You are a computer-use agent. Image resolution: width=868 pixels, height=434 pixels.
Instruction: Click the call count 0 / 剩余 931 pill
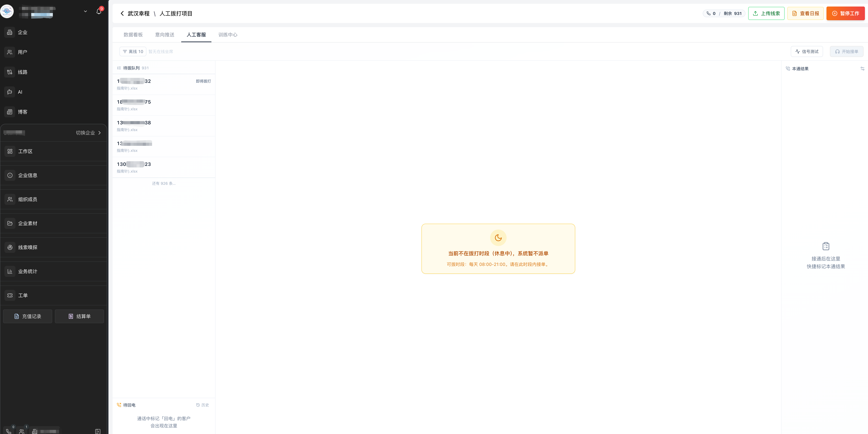point(724,14)
